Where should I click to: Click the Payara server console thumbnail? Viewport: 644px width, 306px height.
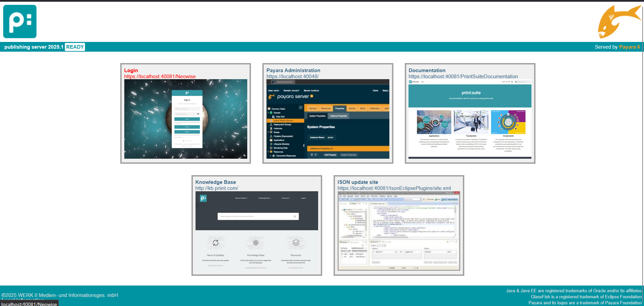pyautogui.click(x=328, y=119)
